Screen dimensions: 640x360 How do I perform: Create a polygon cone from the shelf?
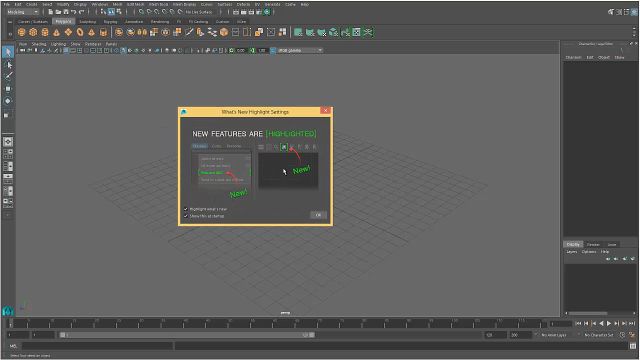click(56, 32)
